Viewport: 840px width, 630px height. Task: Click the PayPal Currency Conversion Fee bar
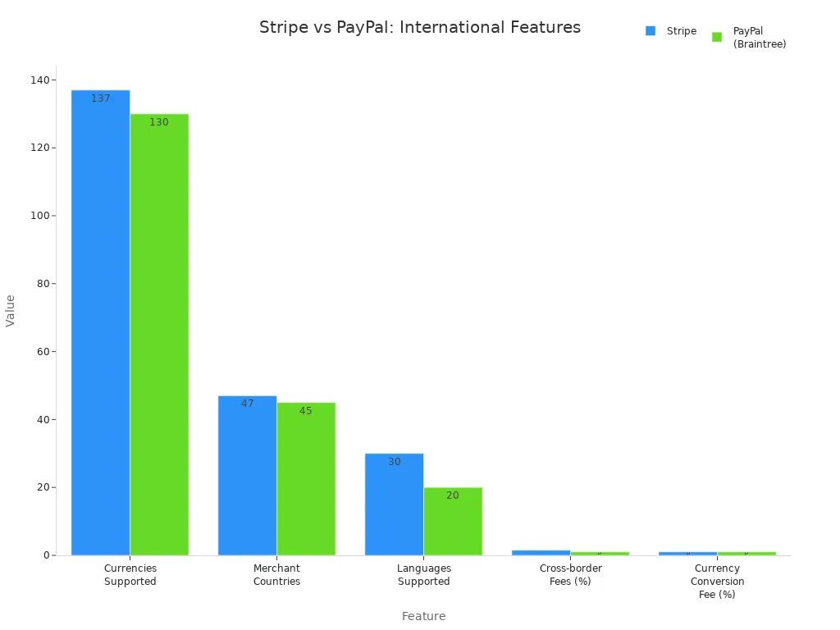(746, 553)
